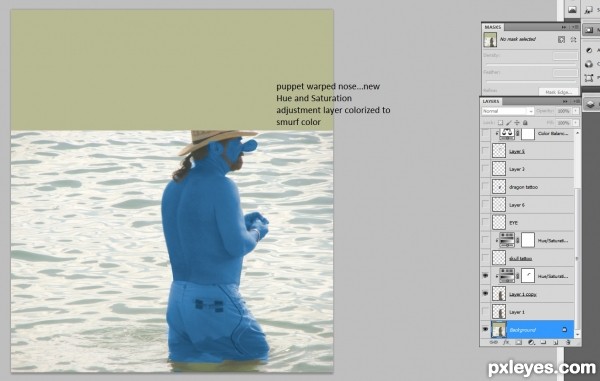Click the Density slider in Masks panel
600x381 pixels.
(532, 64)
